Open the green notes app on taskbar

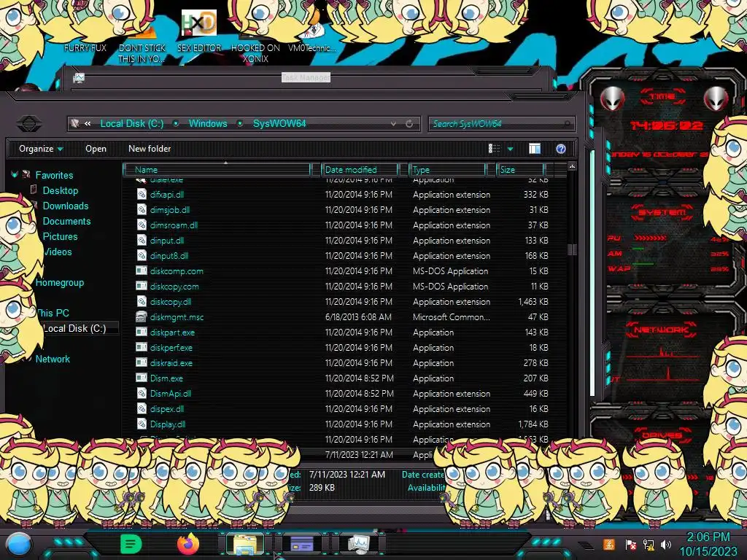pos(131,544)
